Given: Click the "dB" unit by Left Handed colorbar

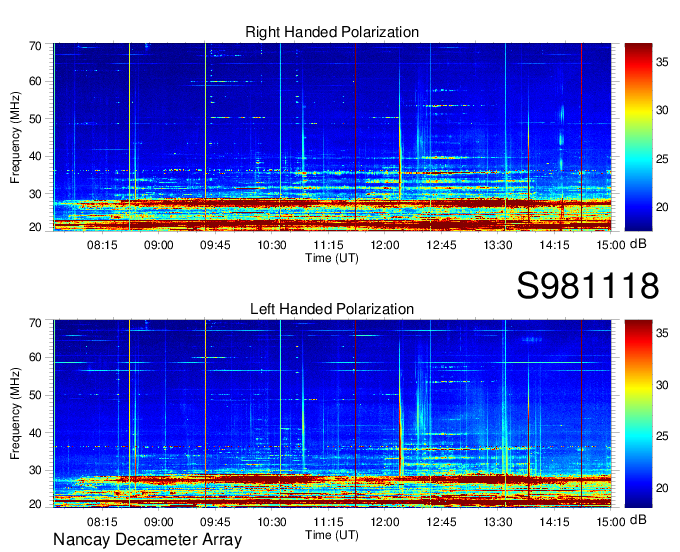Looking at the screenshot, I should [638, 520].
